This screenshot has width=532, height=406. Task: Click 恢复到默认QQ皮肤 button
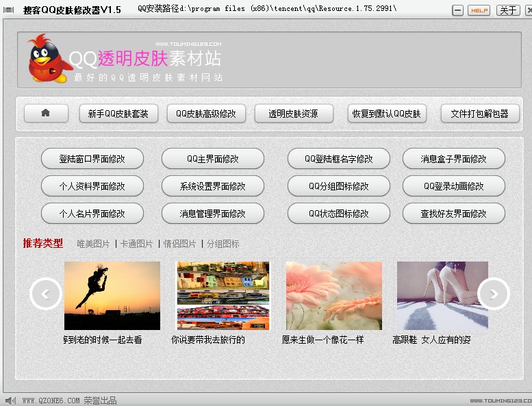click(387, 114)
